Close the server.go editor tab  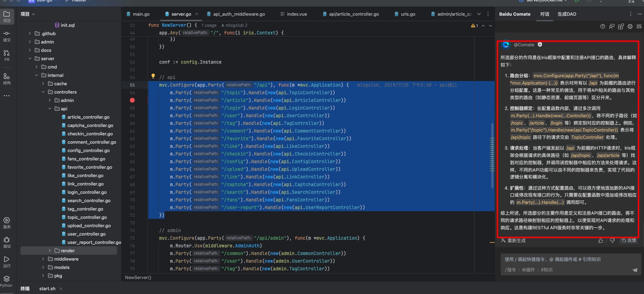(x=197, y=14)
